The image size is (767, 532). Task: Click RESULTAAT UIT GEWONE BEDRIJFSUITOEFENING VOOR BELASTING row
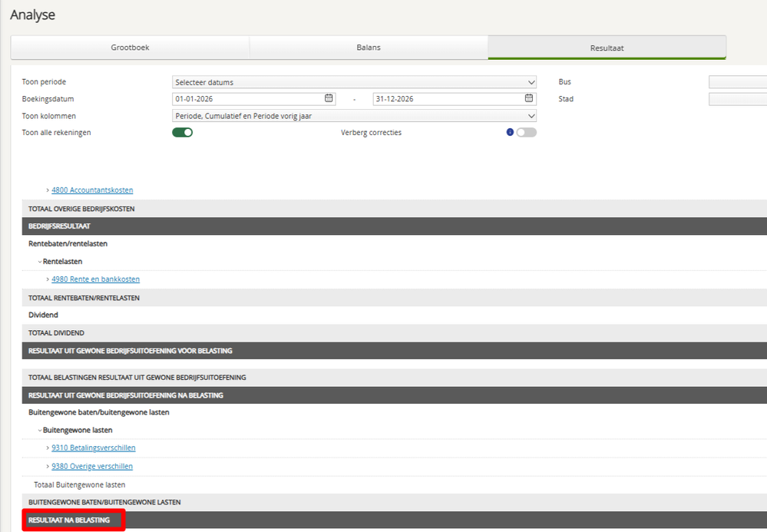[x=395, y=351]
